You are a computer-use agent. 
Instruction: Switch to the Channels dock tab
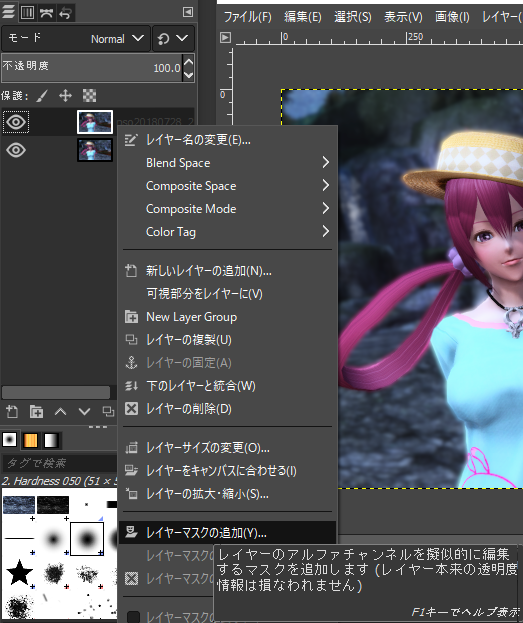pos(27,13)
